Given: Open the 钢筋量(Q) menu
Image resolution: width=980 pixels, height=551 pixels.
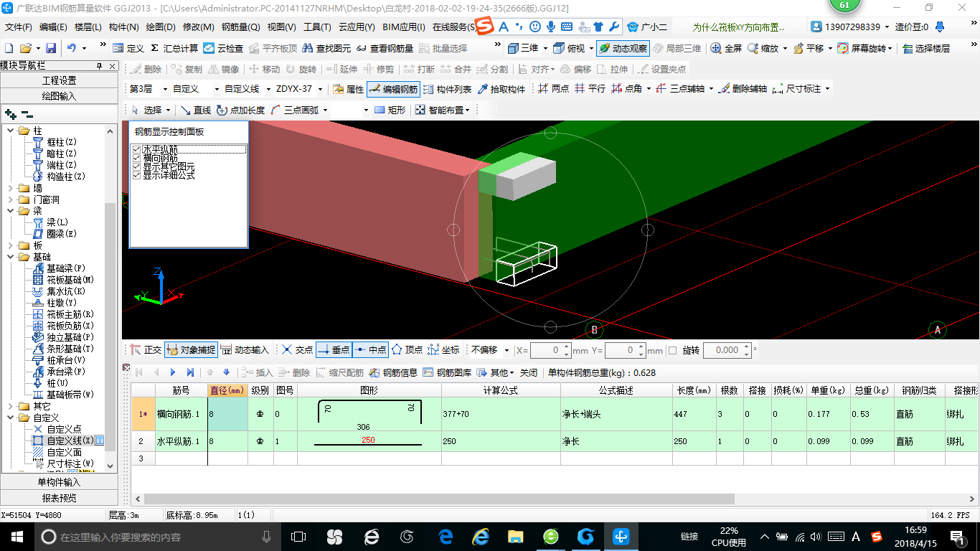Looking at the screenshot, I should (x=240, y=27).
